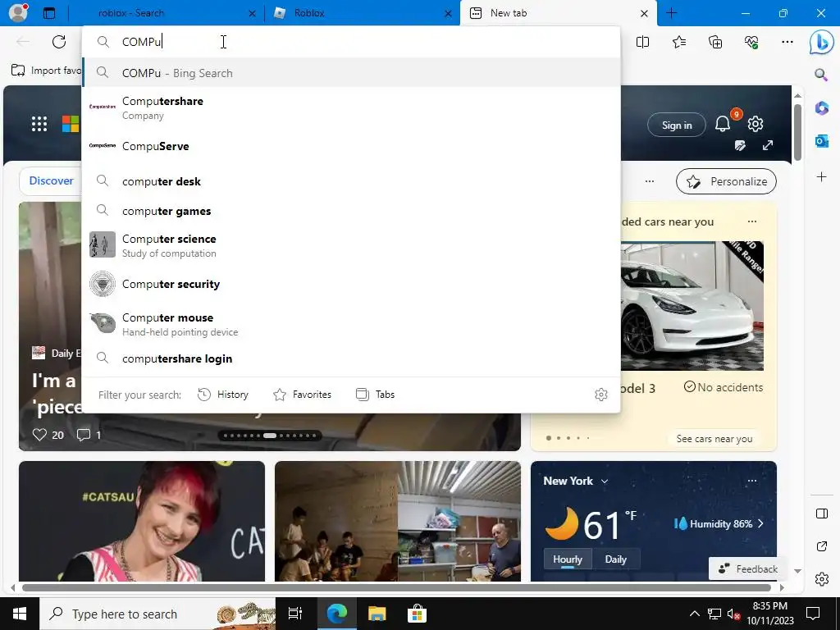This screenshot has width=840, height=630.
Task: Click See cars near you link
Action: click(x=714, y=439)
